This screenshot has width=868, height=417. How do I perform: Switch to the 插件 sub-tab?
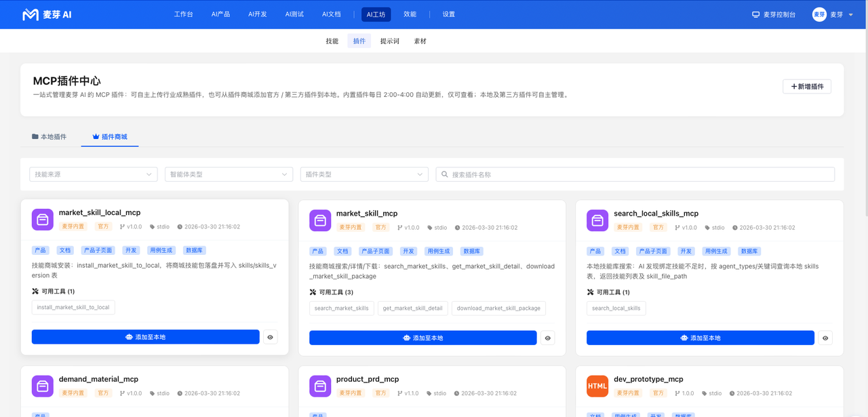point(359,41)
